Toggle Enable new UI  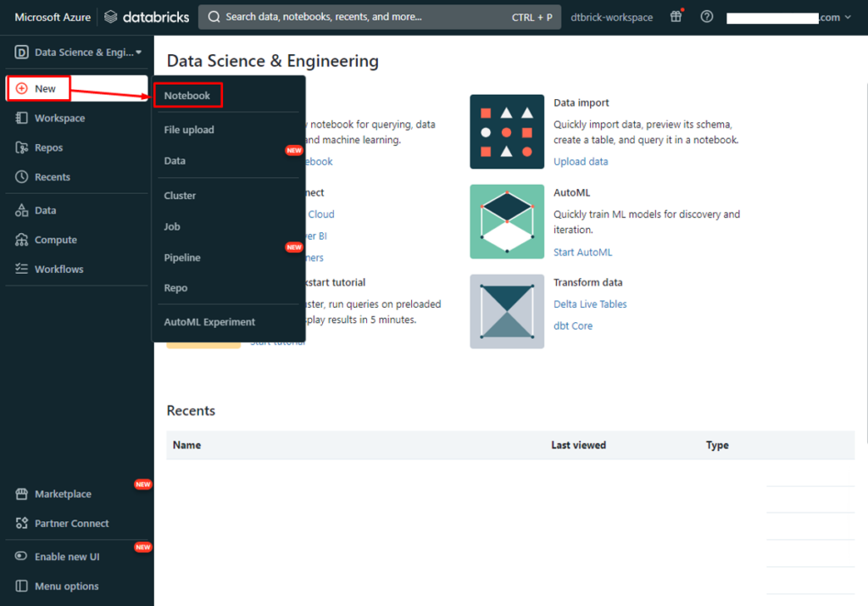pos(66,557)
